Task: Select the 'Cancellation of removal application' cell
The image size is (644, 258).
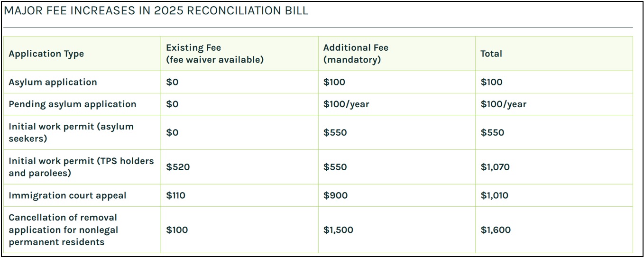Action: coord(63,230)
